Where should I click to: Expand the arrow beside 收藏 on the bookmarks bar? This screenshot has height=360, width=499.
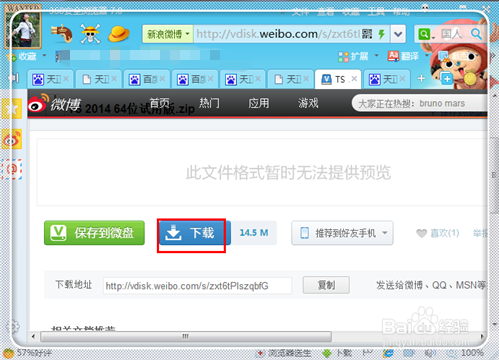(44, 56)
